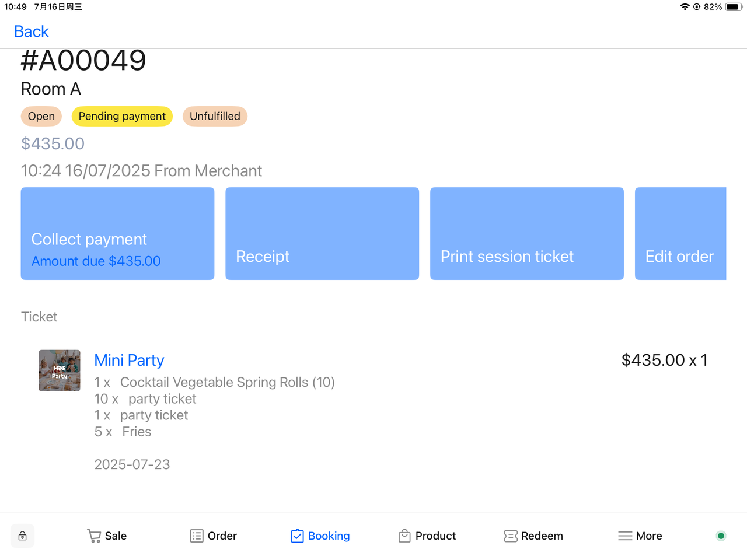Screen dimensions: 747x560
Task: Switch to the Product tab label
Action: 435,536
